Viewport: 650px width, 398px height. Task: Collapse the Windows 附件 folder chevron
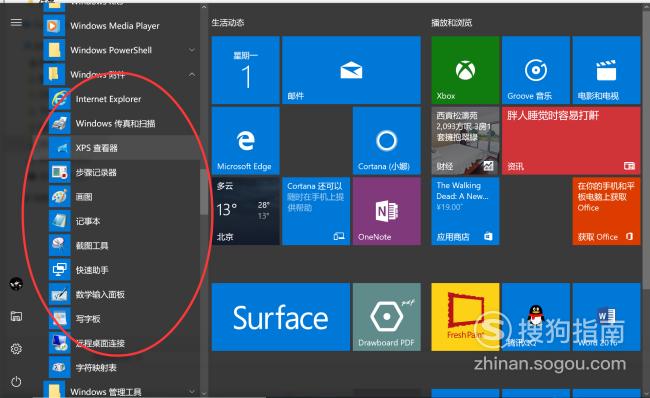(x=192, y=75)
